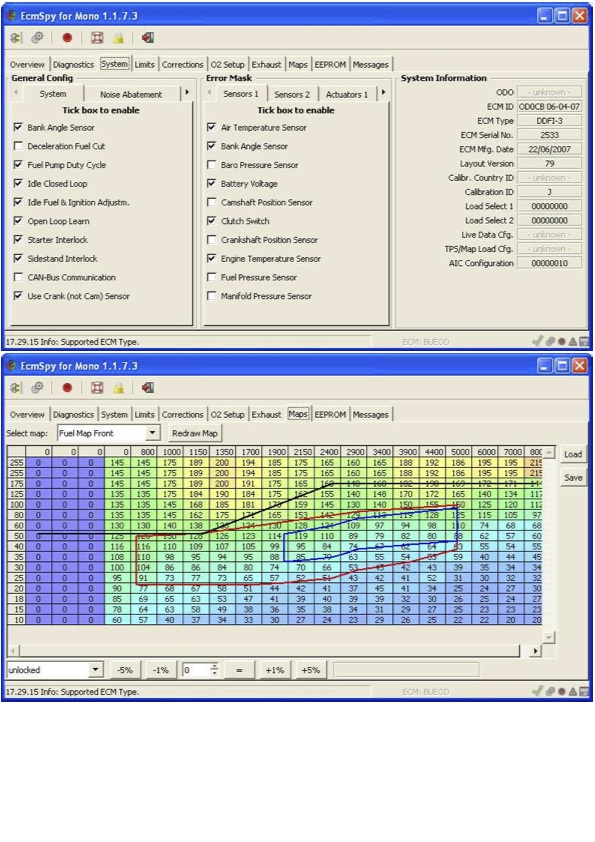This screenshot has width=595, height=842.
Task: Click the padlock icon in the System window toolbar
Action: pyautogui.click(x=119, y=38)
